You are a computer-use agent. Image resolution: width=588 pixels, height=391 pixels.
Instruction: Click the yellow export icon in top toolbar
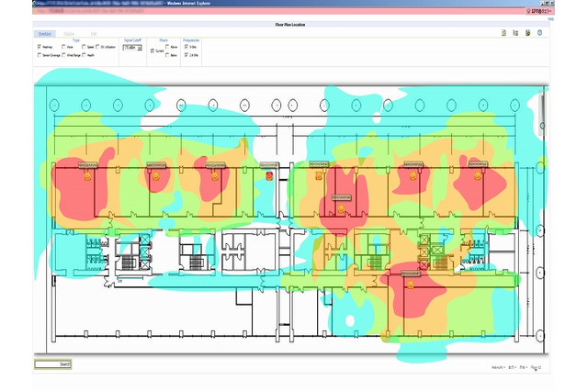pos(527,33)
